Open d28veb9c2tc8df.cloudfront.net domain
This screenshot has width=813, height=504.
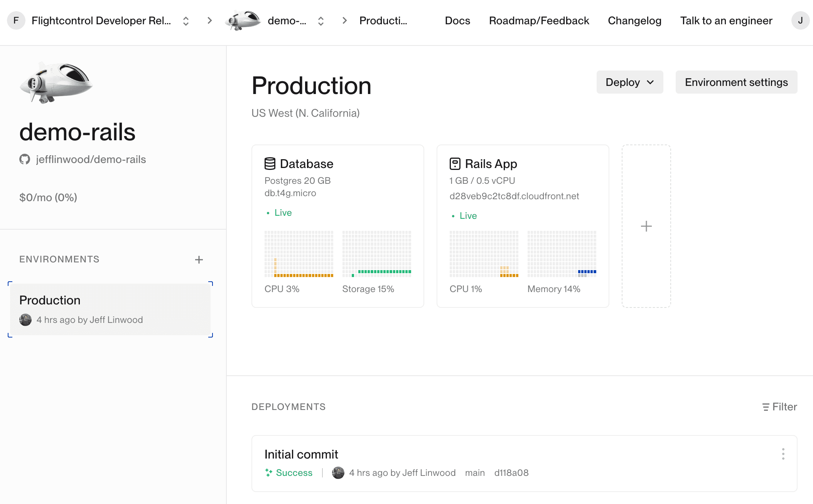coord(514,196)
